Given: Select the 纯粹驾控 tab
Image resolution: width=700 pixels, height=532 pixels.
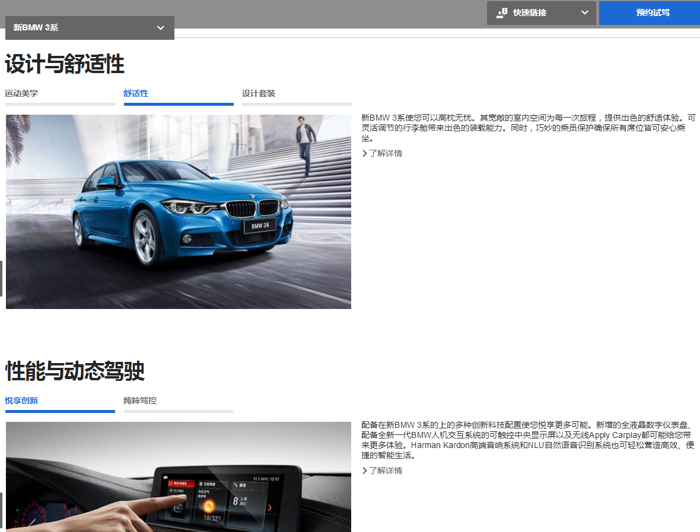Looking at the screenshot, I should click(x=179, y=404).
